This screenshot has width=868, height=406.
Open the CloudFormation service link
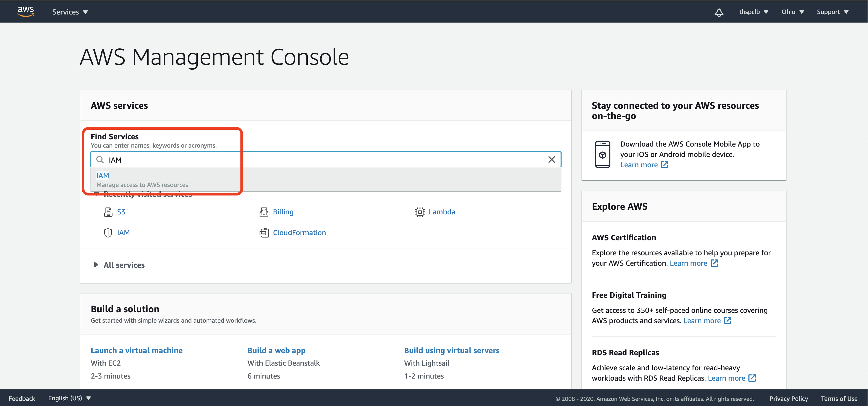(299, 233)
